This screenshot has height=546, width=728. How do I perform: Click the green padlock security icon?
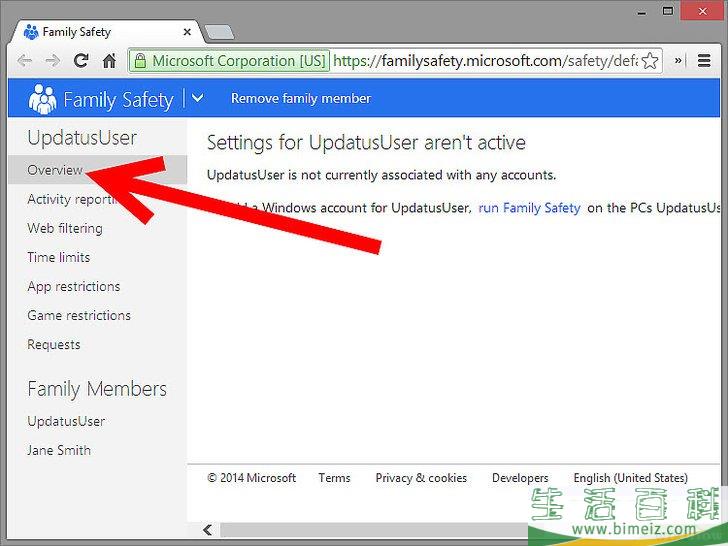tap(140, 60)
